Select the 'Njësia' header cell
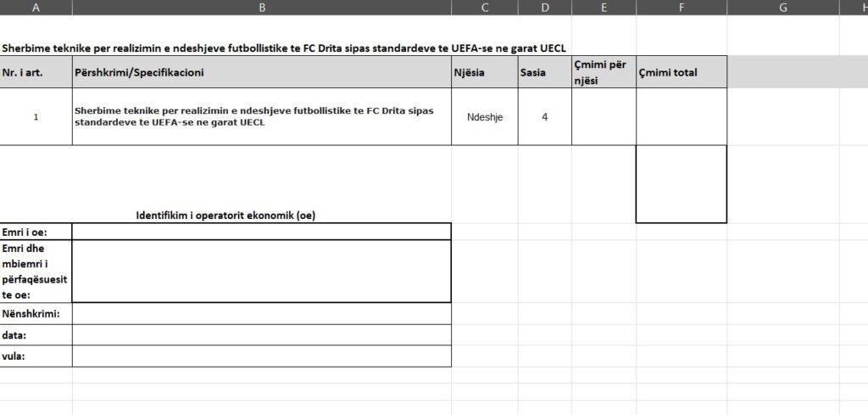The width and height of the screenshot is (868, 415). (484, 72)
